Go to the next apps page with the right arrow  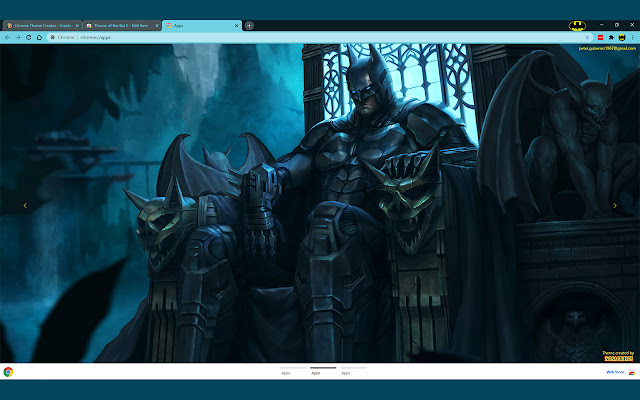click(x=615, y=205)
